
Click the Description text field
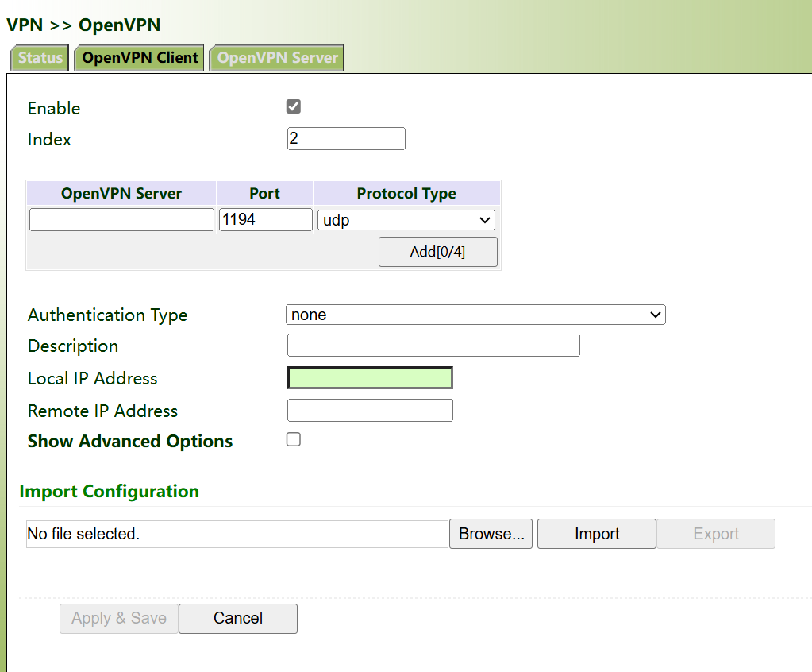coord(433,346)
